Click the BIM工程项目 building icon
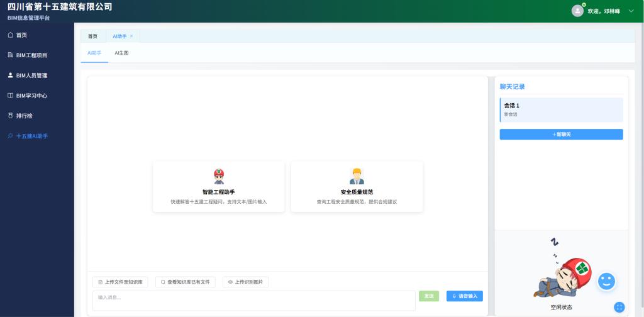Screen dimensions: 644x317 (x=10, y=55)
